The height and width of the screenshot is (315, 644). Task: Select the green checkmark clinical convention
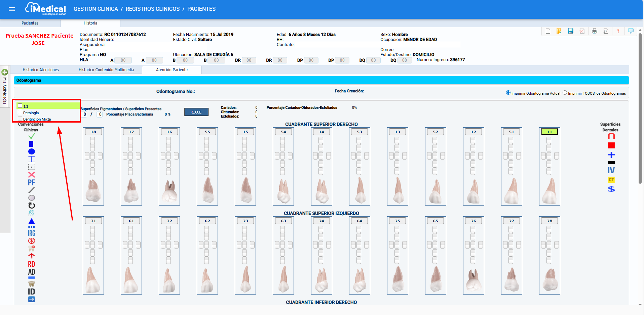[x=32, y=136]
